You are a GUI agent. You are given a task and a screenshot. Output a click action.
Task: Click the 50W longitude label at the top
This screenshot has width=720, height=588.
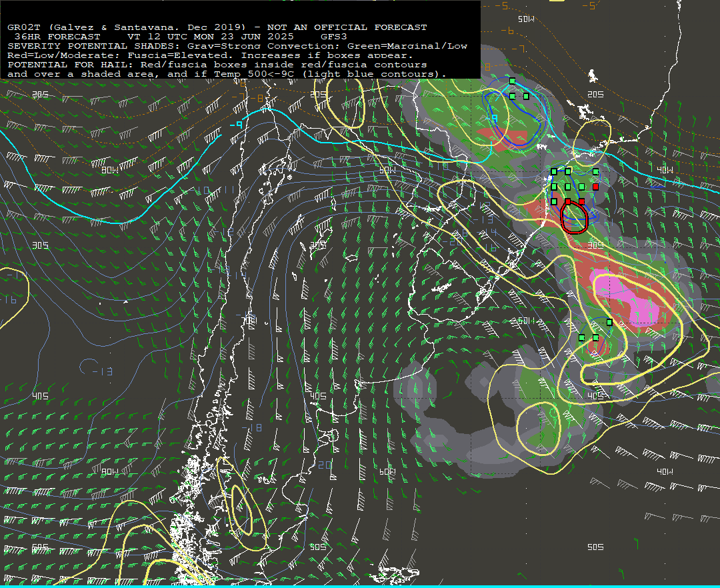tap(526, 19)
